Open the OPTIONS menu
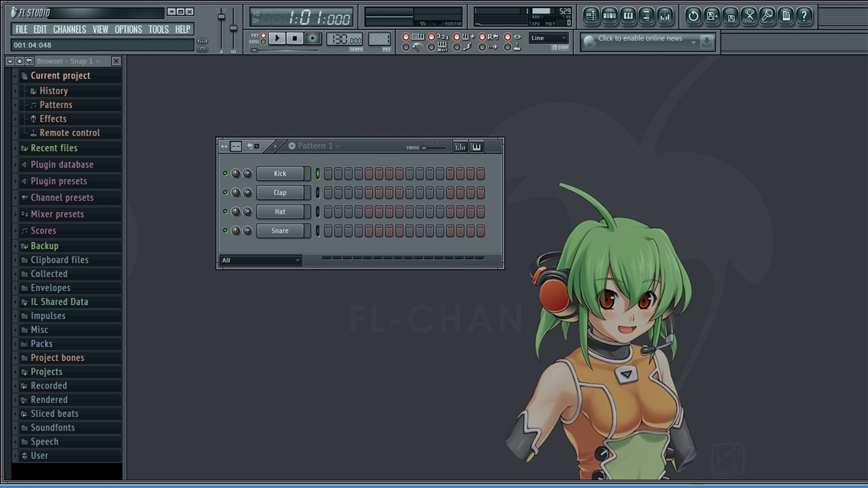This screenshot has height=488, width=868. pyautogui.click(x=128, y=29)
